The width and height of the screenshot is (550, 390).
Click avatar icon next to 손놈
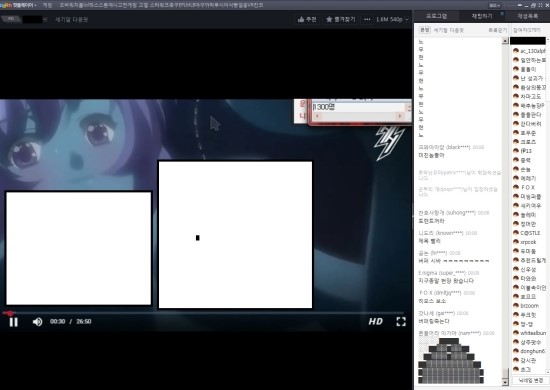[x=516, y=169]
